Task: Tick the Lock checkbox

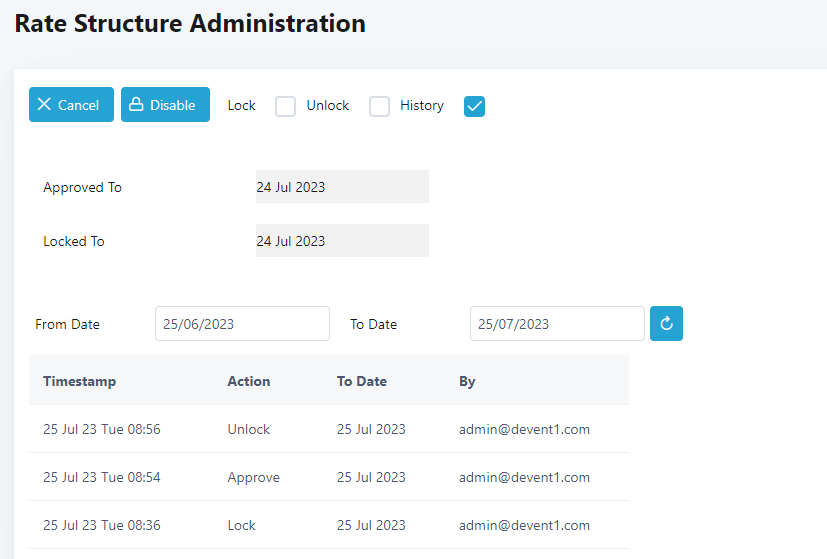Action: pos(286,106)
